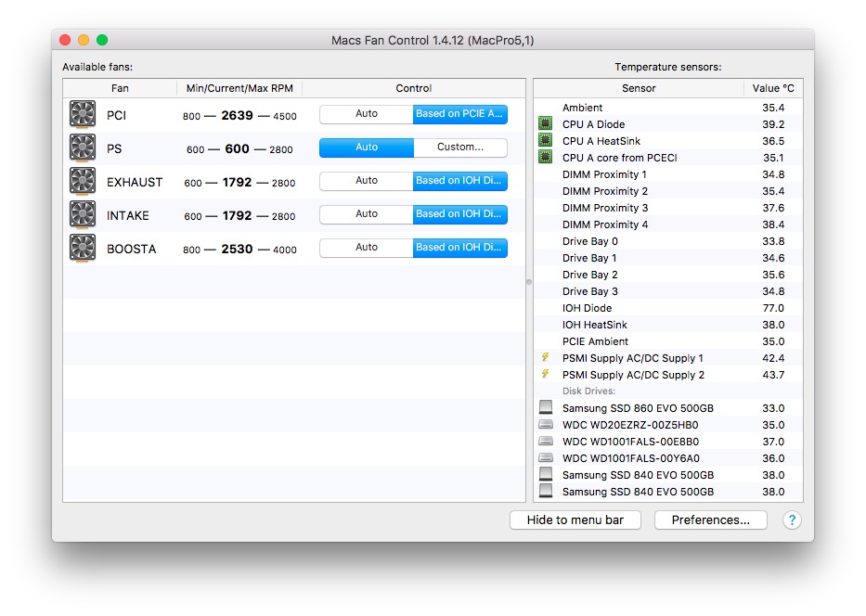The width and height of the screenshot is (866, 616).
Task: Select the CPU A HeatSink sensor label
Action: 601,141
